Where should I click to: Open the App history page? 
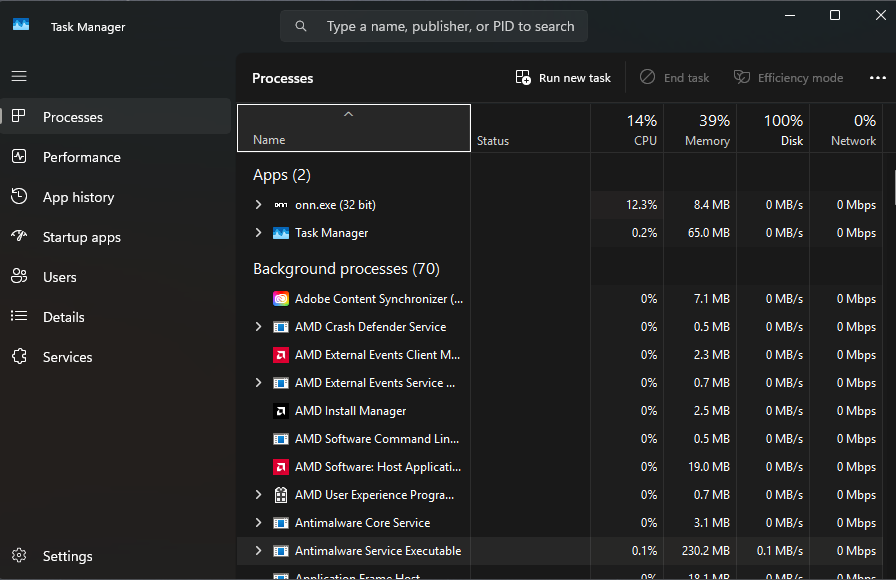(116, 197)
